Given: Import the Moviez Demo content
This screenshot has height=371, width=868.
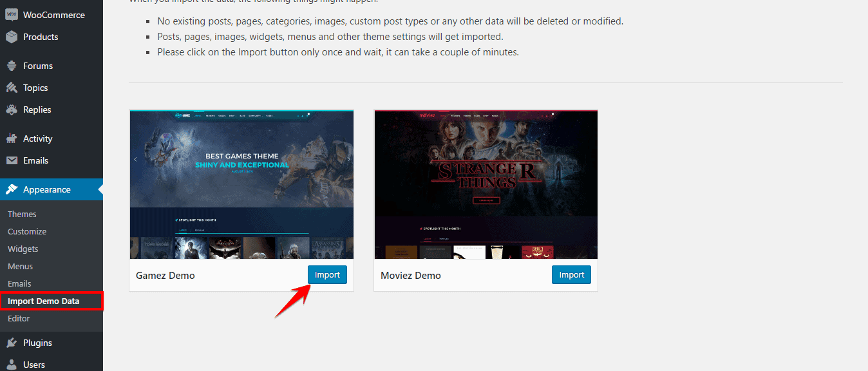Looking at the screenshot, I should point(571,274).
